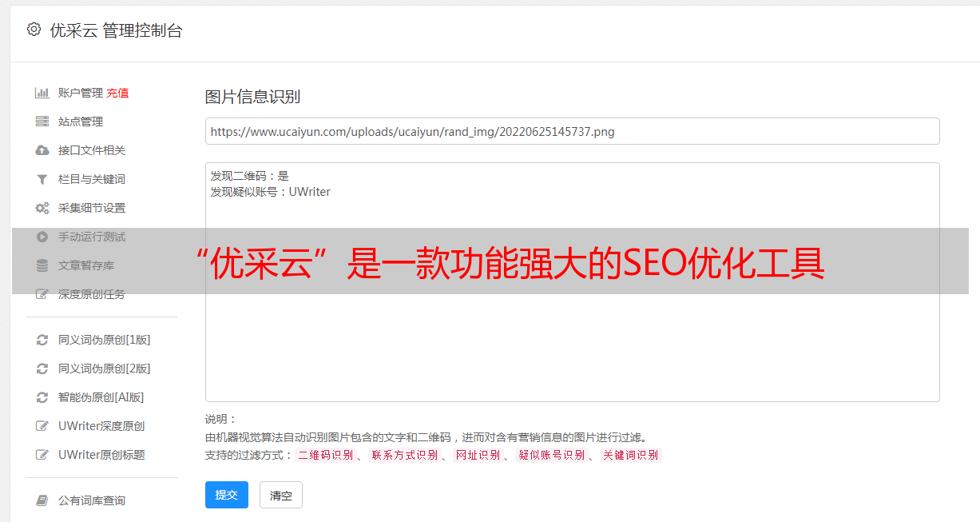Open 采集细节设置 settings
Screen dimensions: 980x522
pos(92,208)
